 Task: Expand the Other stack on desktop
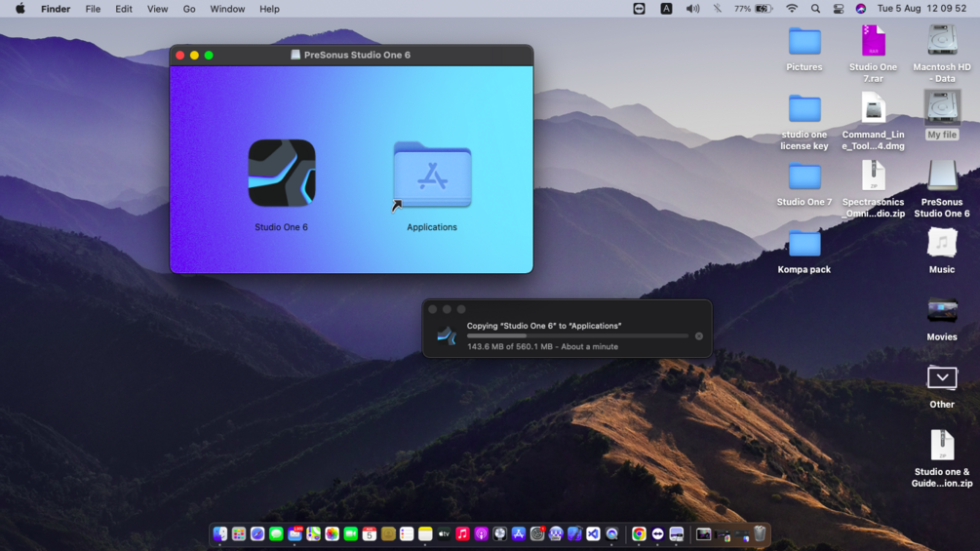pos(942,378)
